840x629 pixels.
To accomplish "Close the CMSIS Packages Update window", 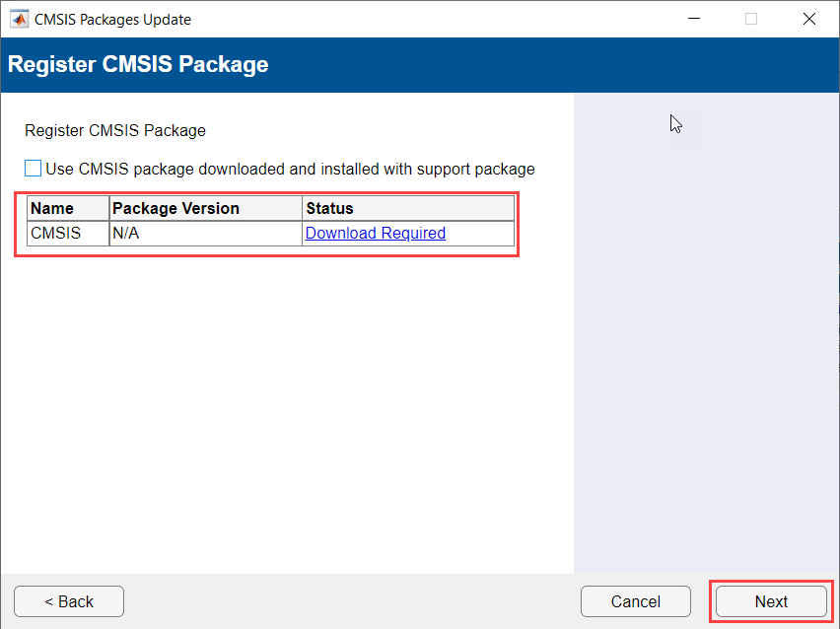I will click(809, 19).
